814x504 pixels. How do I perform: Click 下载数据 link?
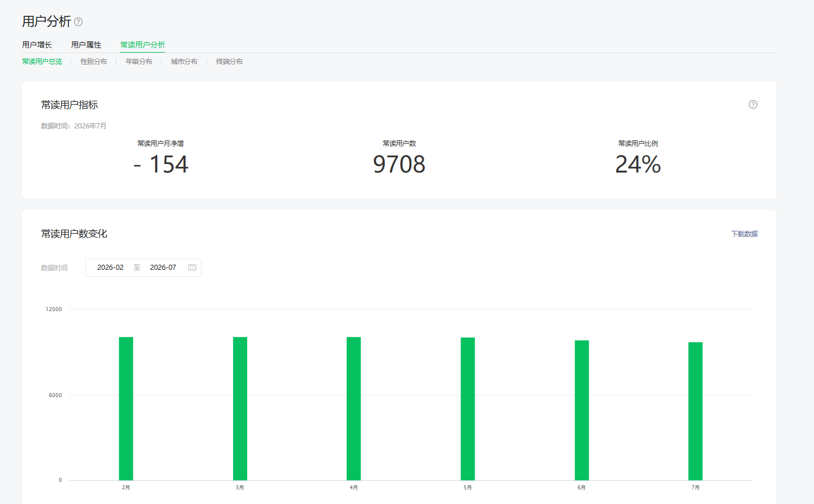pyautogui.click(x=744, y=234)
